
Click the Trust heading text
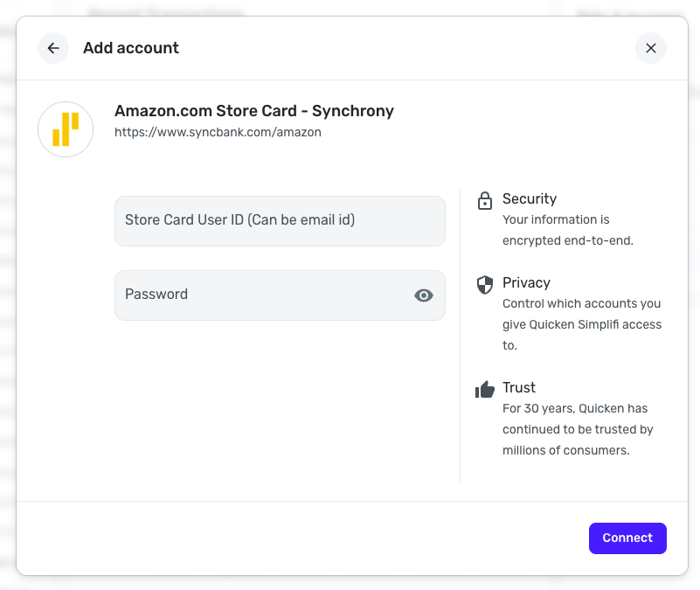coord(519,388)
